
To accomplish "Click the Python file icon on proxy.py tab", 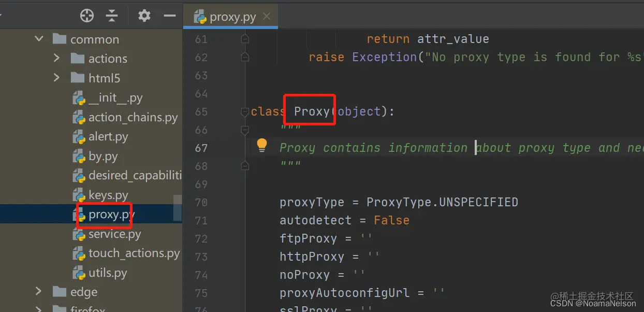I will 200,17.
